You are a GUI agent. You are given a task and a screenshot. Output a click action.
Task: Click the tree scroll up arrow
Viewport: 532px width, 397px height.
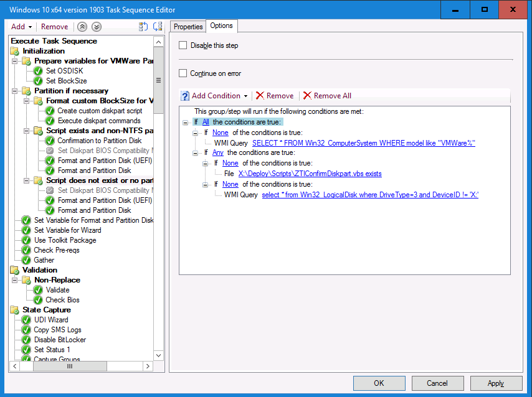coord(158,42)
